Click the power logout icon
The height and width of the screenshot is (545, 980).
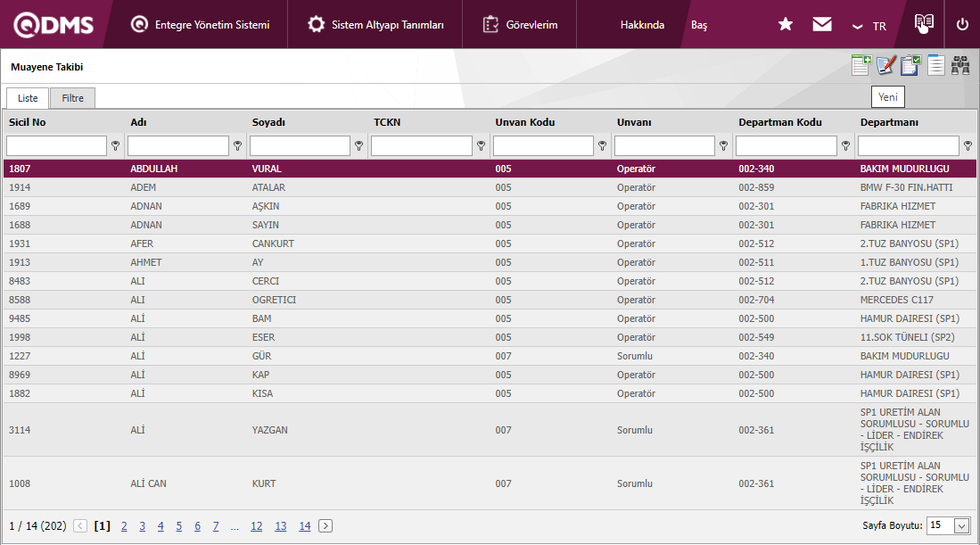(962, 25)
